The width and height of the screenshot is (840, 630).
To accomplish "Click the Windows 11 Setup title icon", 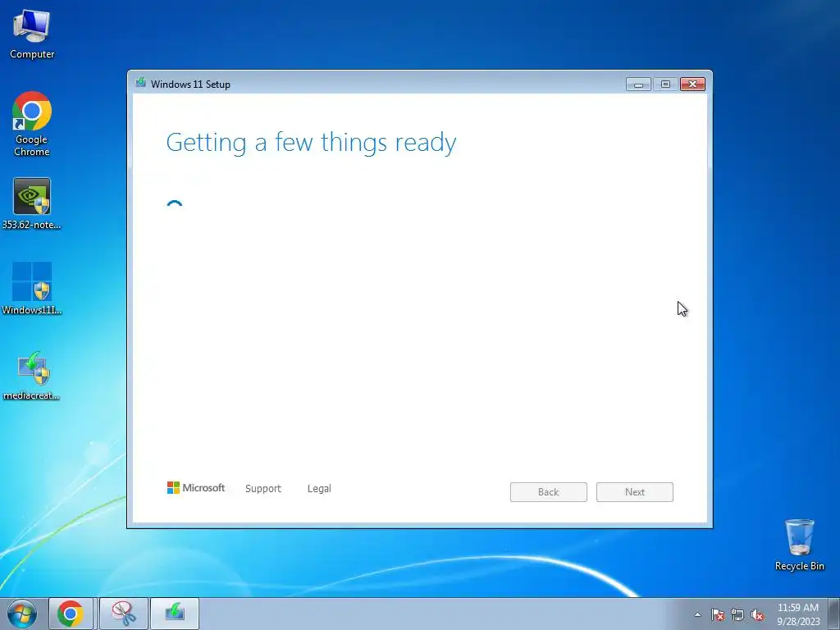I will (141, 83).
